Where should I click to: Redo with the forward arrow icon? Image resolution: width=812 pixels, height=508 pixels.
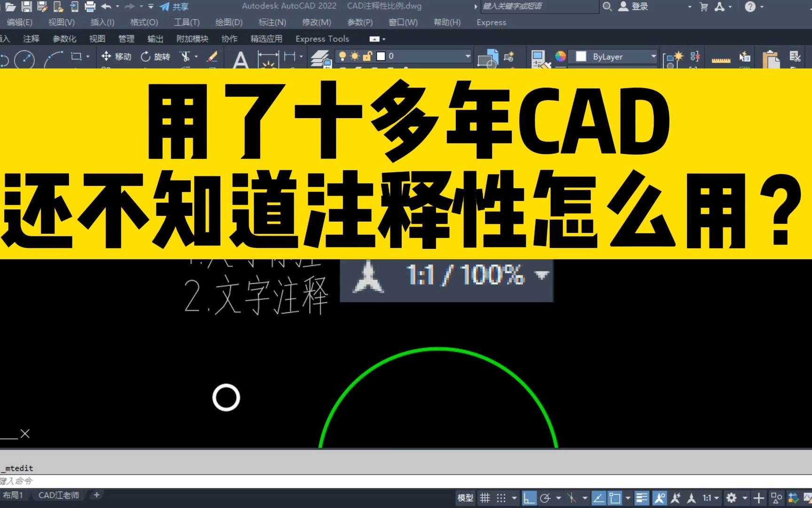pyautogui.click(x=130, y=7)
